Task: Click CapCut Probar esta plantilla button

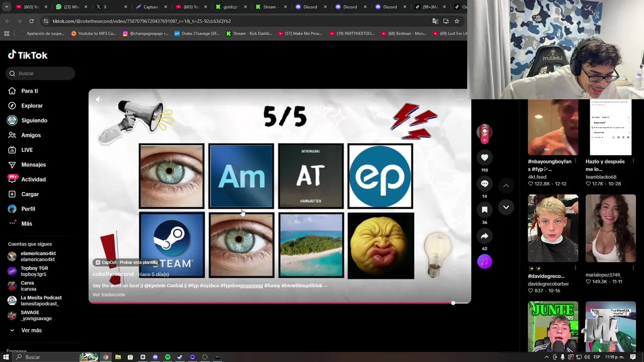Action: [126, 262]
